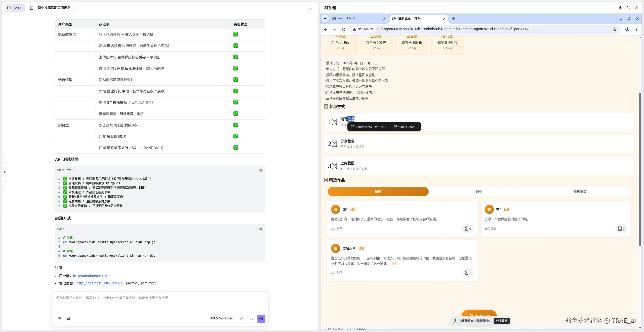Open the http://localhost:5173 link

coord(90,276)
